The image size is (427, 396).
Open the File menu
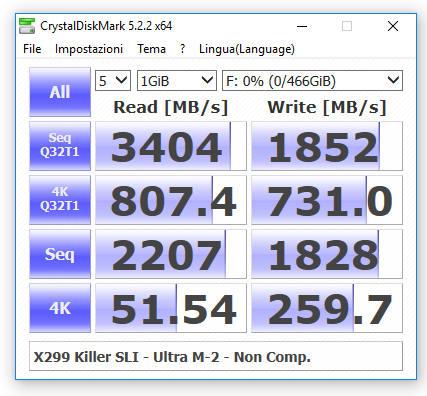point(32,49)
